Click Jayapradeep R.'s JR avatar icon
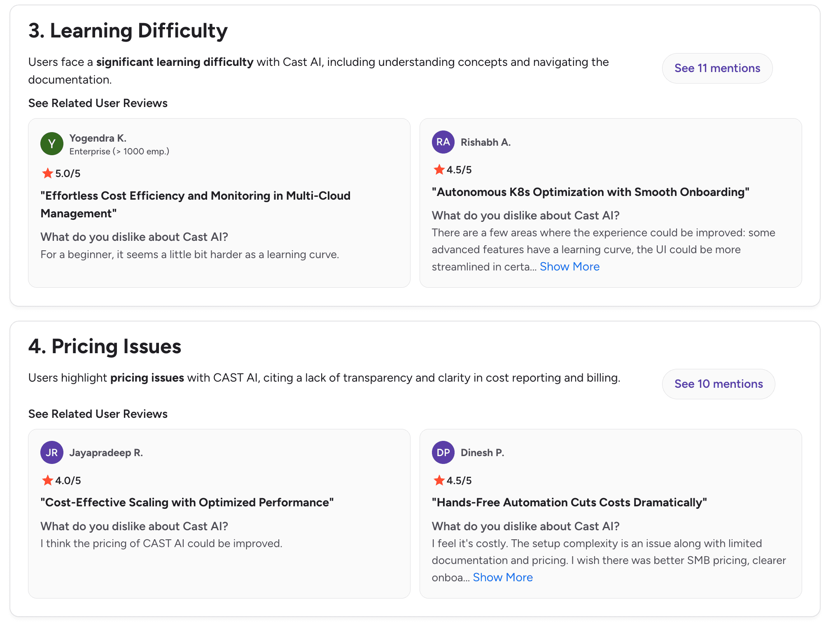This screenshot has height=629, width=840. (x=52, y=452)
